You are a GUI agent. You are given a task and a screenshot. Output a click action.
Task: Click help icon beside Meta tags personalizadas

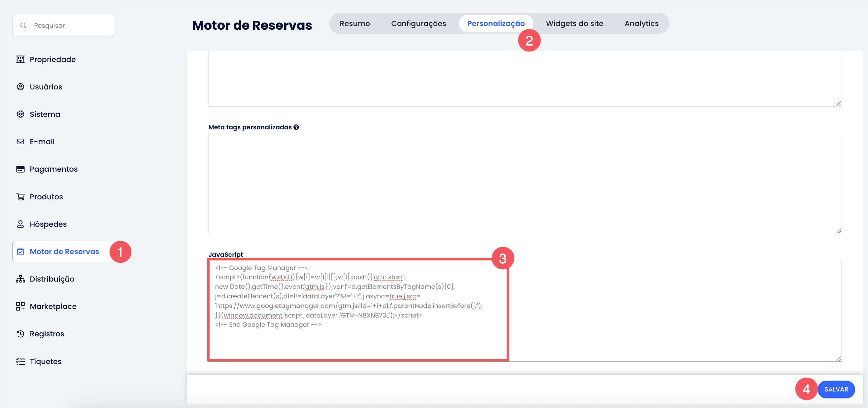click(x=296, y=127)
